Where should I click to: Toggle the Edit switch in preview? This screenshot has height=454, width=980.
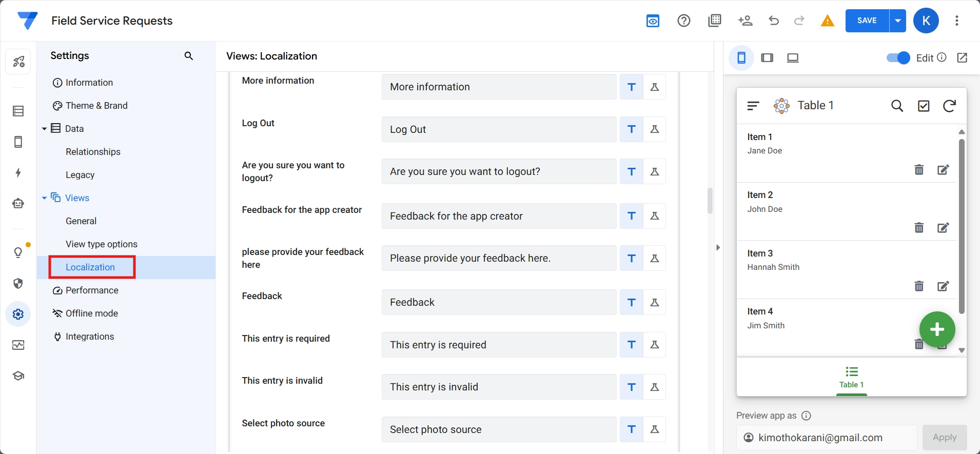898,58
